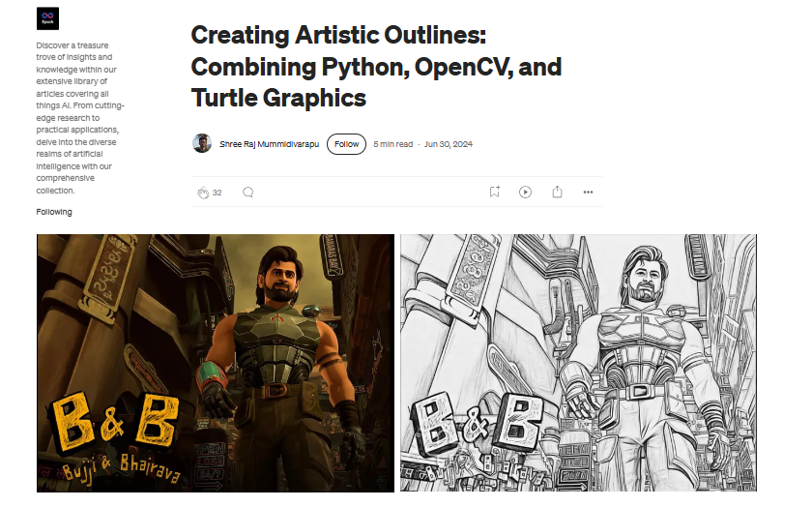This screenshot has width=812, height=507.
Task: Open the more options ellipsis menu
Action: (x=588, y=193)
